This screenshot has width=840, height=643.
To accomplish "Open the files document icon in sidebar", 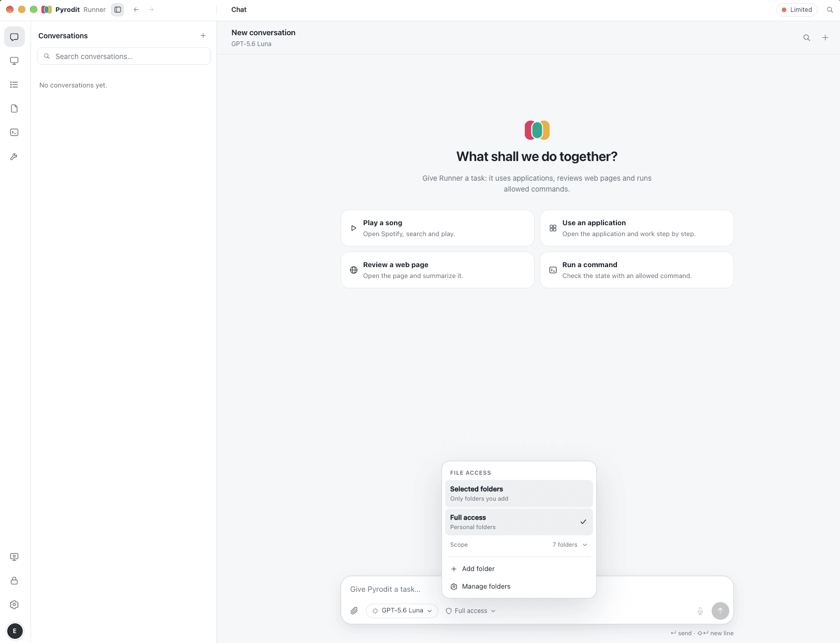I will click(x=14, y=108).
